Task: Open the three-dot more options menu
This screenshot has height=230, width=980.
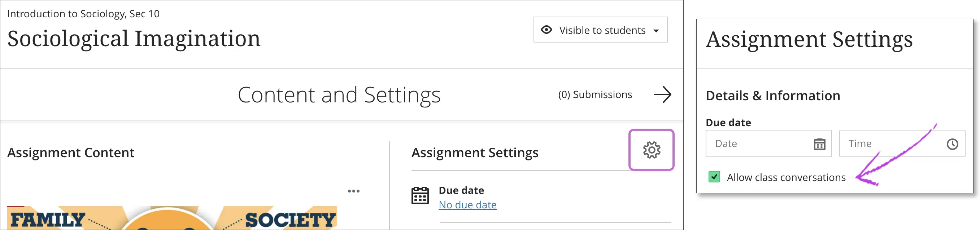Action: [353, 191]
